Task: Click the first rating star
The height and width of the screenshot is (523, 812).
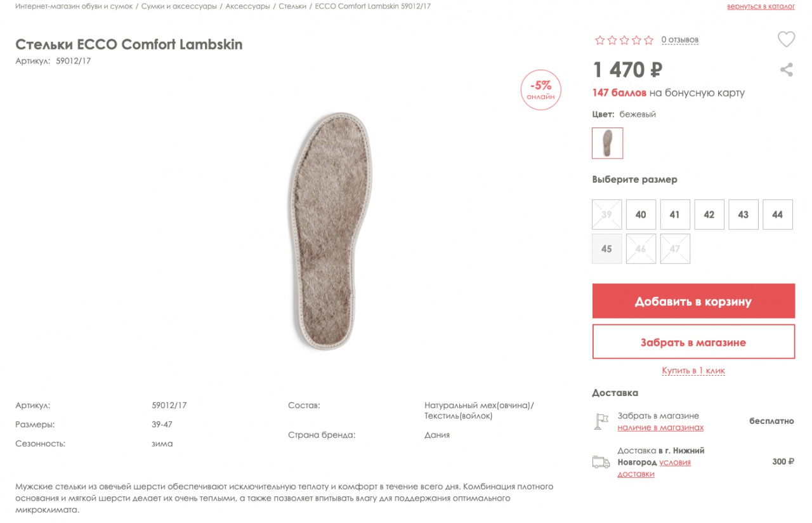Action: (599, 40)
